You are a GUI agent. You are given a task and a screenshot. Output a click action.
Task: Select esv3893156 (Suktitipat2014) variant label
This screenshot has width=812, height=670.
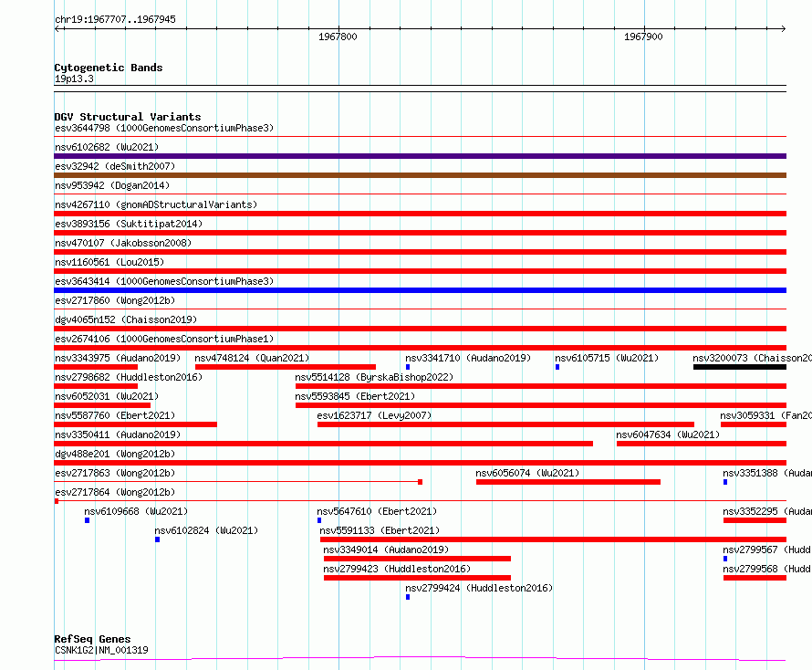(x=129, y=224)
